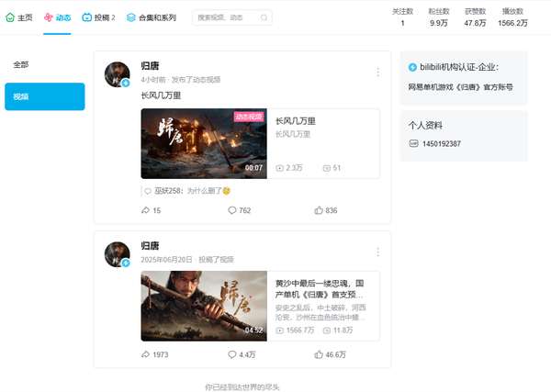Image resolution: width=551 pixels, height=392 pixels.
Task: Open more options on the 长风几万里 post
Action: click(377, 72)
